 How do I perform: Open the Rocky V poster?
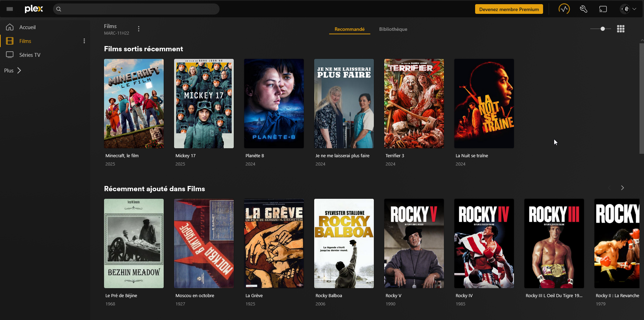click(414, 243)
